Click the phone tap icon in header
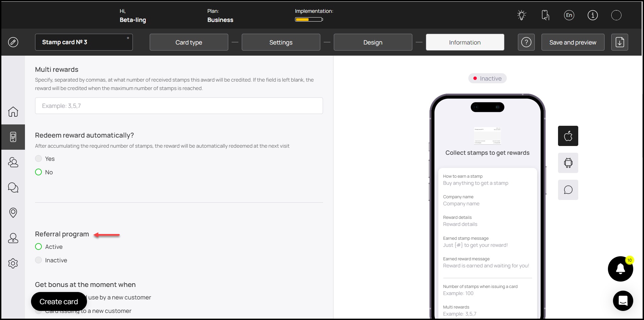The width and height of the screenshot is (644, 320). pyautogui.click(x=545, y=15)
